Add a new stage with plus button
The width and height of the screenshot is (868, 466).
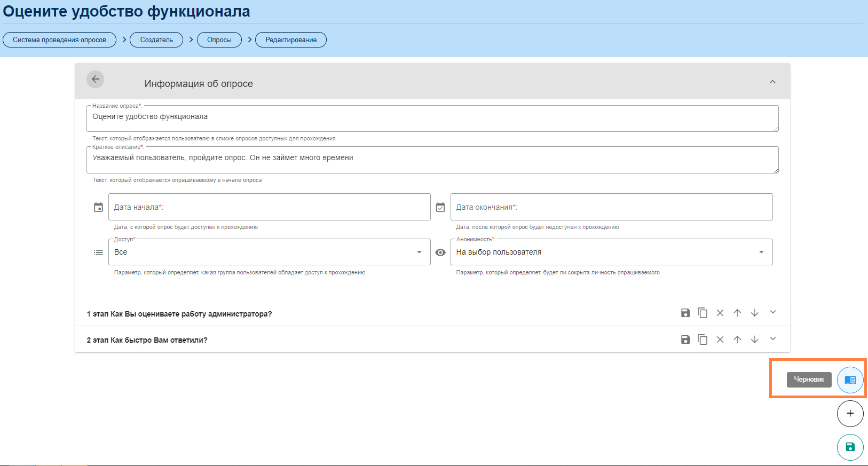coord(850,414)
